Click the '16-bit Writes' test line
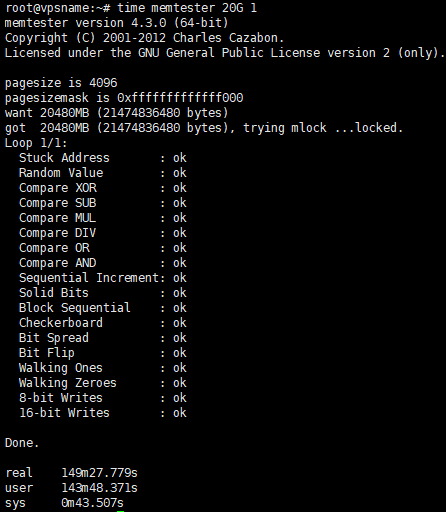 click(103, 413)
